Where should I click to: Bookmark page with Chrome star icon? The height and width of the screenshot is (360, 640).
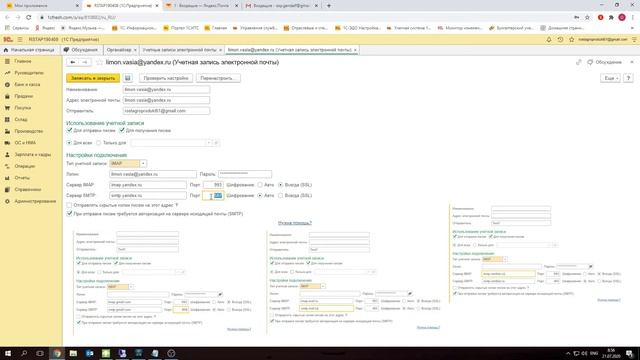tap(587, 18)
